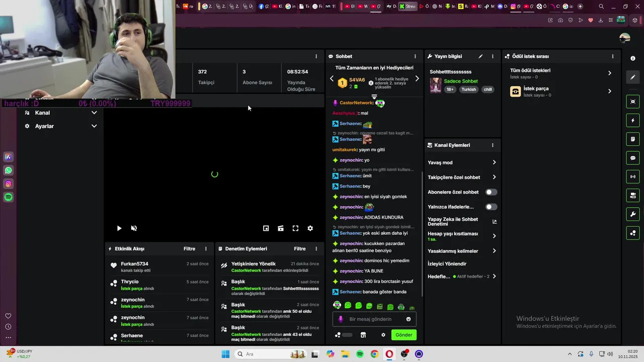Open Yavaş mod options chevron

click(494, 162)
